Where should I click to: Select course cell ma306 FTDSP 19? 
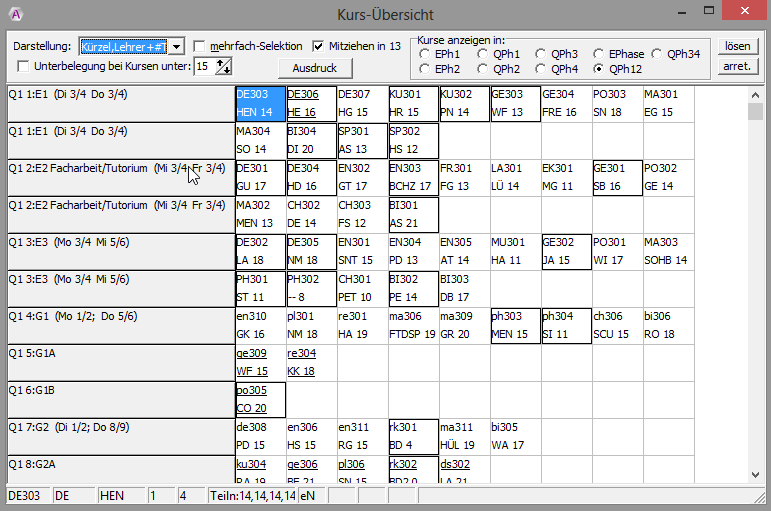pyautogui.click(x=414, y=326)
